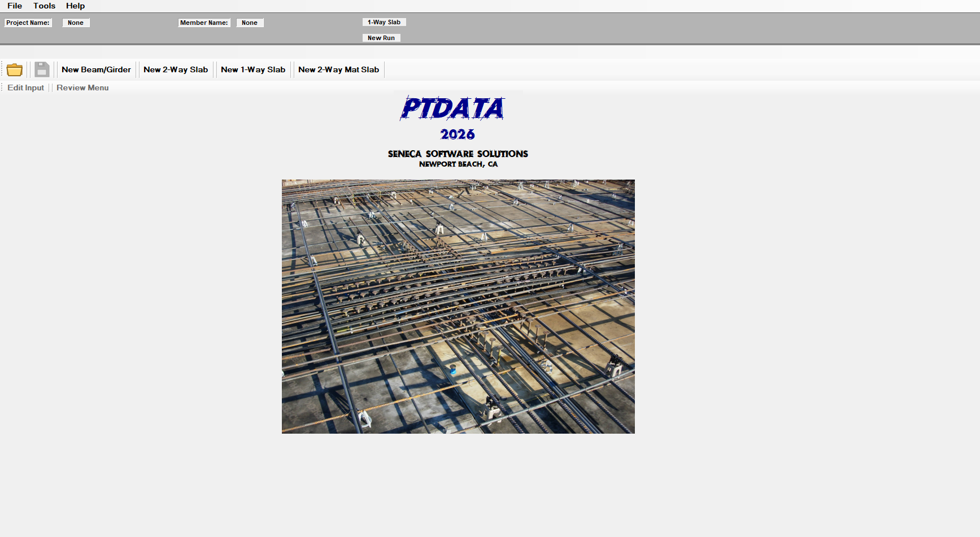Click the rebar construction photo

(x=458, y=307)
